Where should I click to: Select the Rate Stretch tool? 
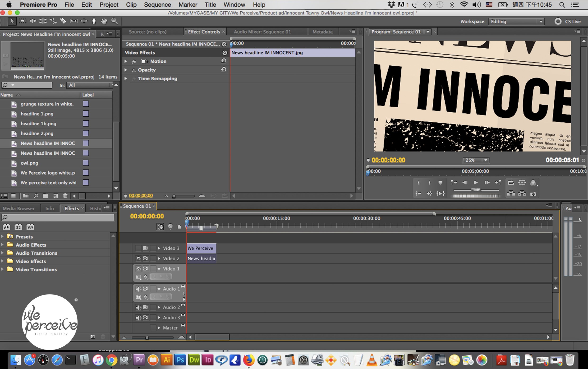pyautogui.click(x=53, y=21)
